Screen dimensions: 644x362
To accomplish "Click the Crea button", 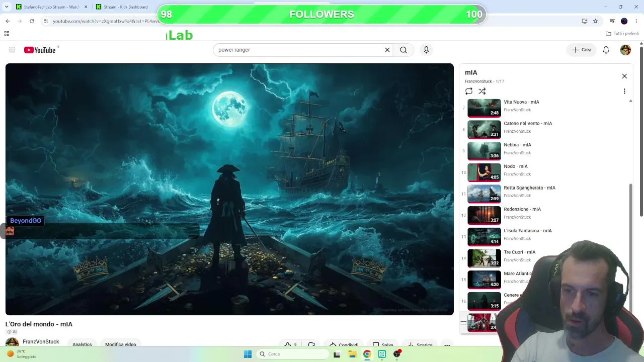I will (582, 50).
